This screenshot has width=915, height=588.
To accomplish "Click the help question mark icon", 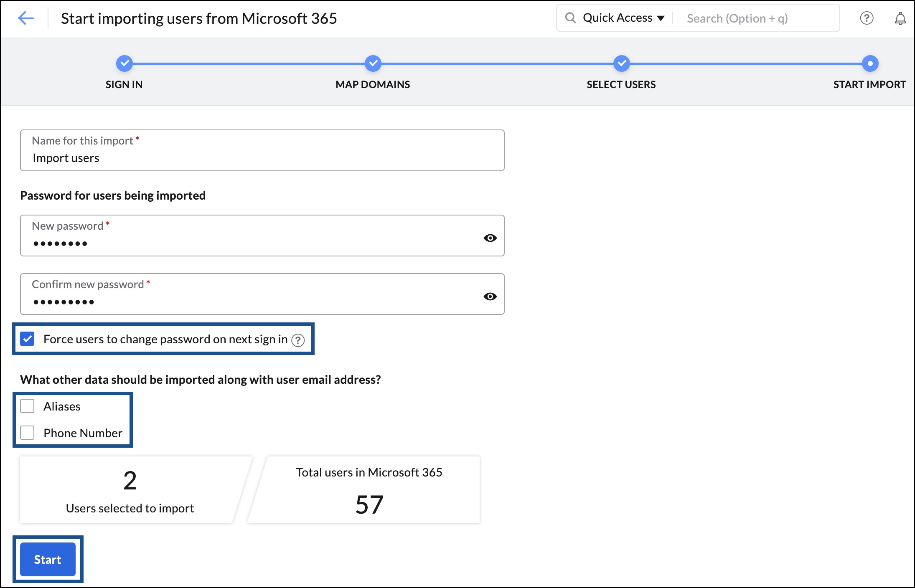I will (x=867, y=18).
